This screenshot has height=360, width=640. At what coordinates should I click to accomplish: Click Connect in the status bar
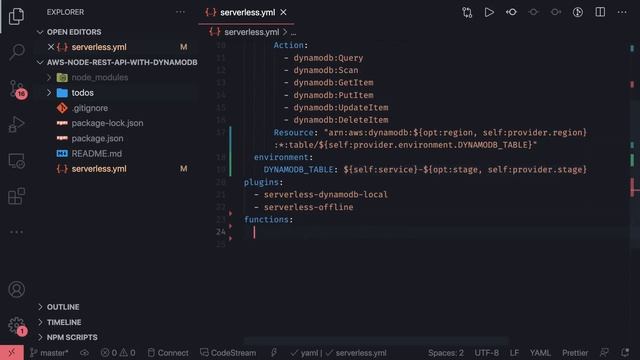click(x=168, y=353)
